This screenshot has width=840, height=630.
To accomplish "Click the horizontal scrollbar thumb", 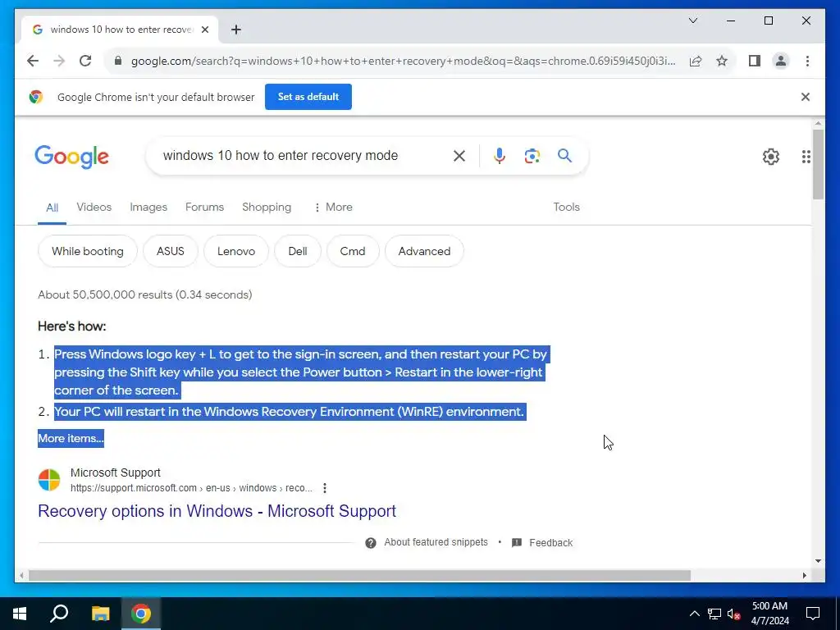I will (359, 576).
